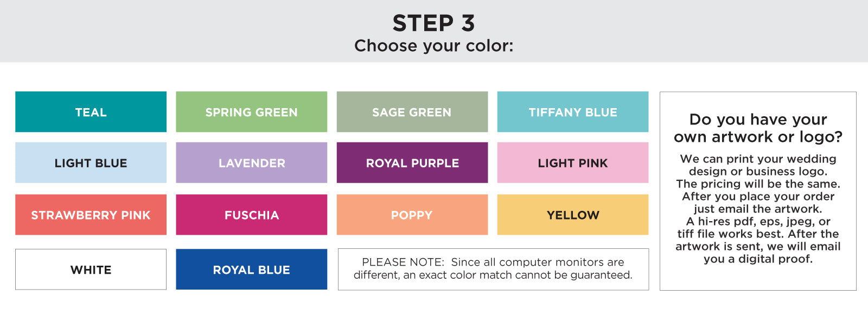The width and height of the screenshot is (868, 326).
Task: Click the 'Choose your color:' subtitle
Action: [x=433, y=46]
